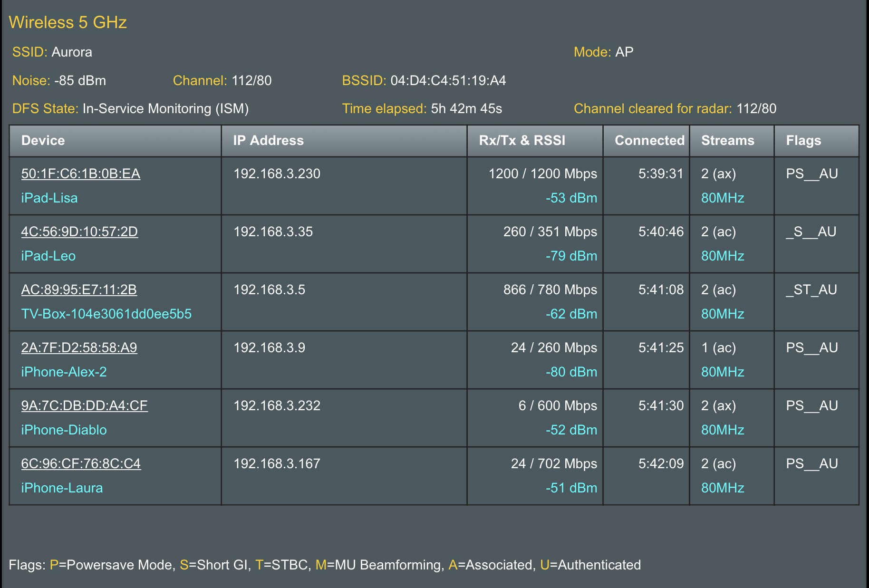This screenshot has width=869, height=588.
Task: Click MAC address 4C:56:9D:10:57:2D
Action: (79, 232)
